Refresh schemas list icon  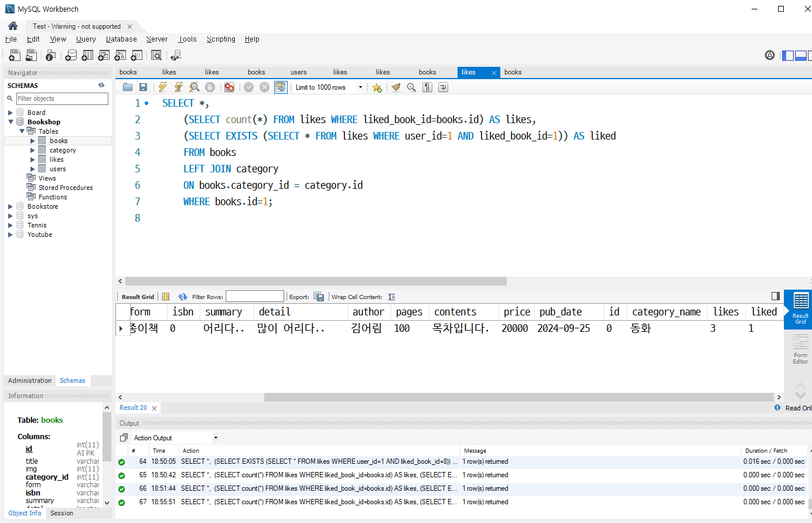click(x=101, y=85)
